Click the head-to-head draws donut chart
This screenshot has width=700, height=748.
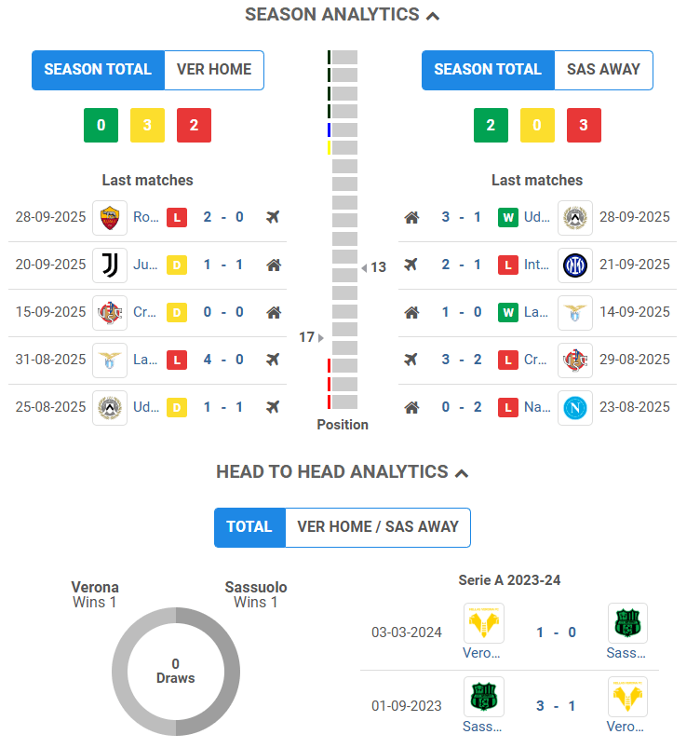click(176, 671)
